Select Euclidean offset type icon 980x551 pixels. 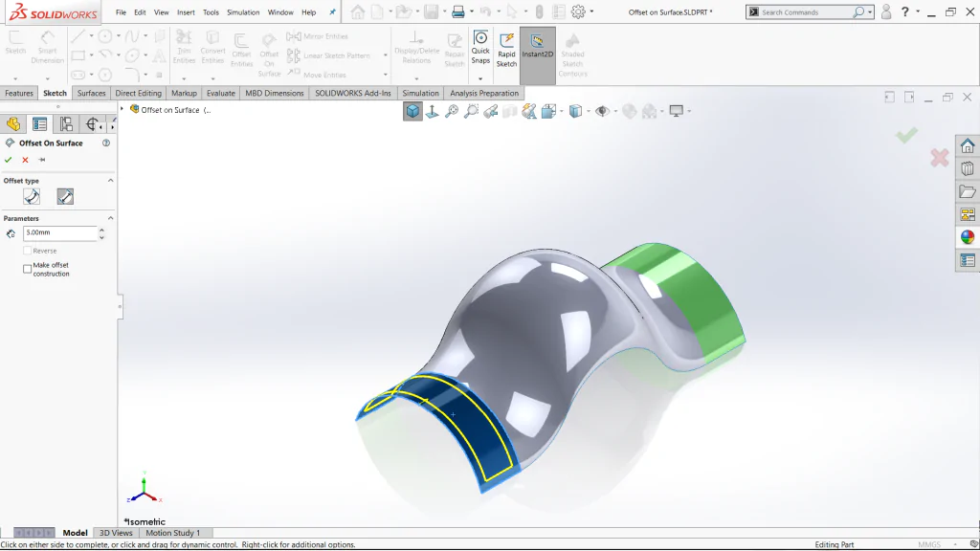pyautogui.click(x=65, y=197)
